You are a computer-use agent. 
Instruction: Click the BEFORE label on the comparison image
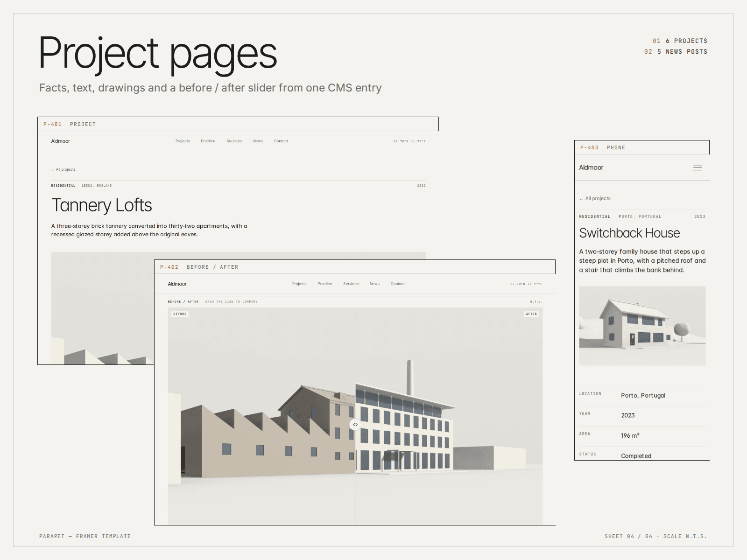[180, 314]
